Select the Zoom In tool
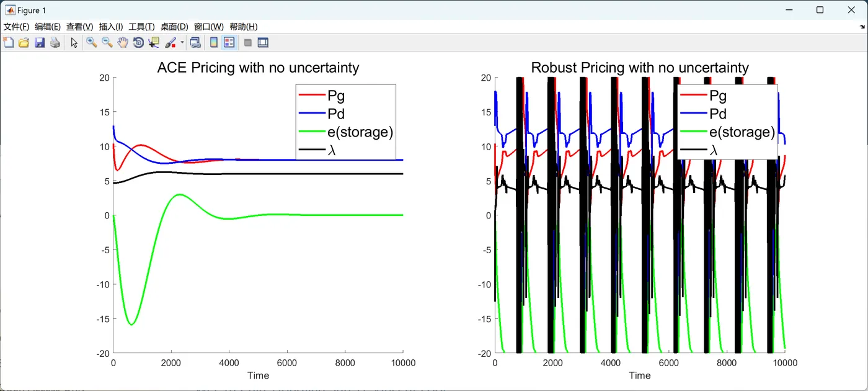 click(x=92, y=43)
